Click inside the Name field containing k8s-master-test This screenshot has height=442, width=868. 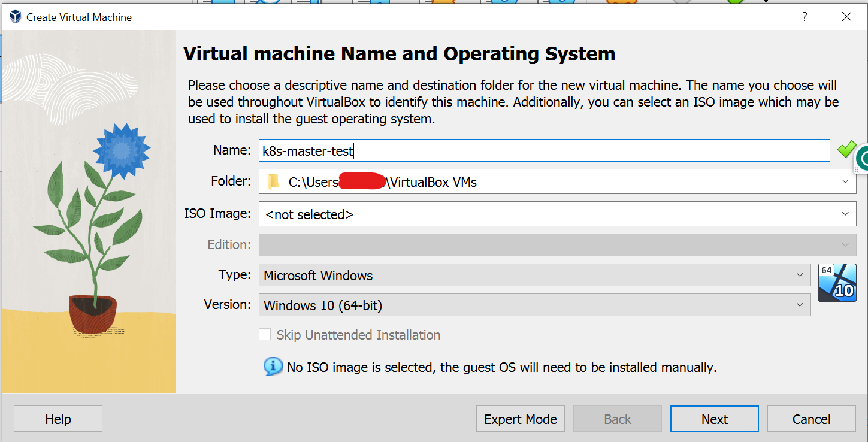click(544, 151)
